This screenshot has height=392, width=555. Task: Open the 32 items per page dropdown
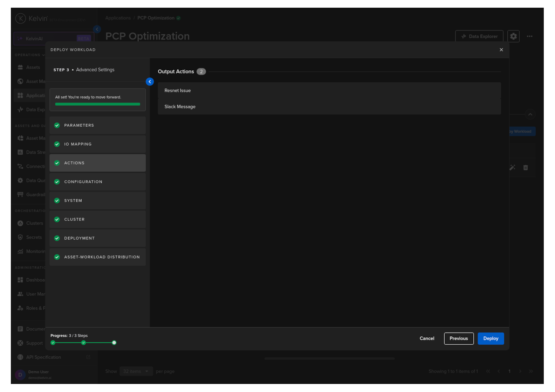click(x=136, y=371)
